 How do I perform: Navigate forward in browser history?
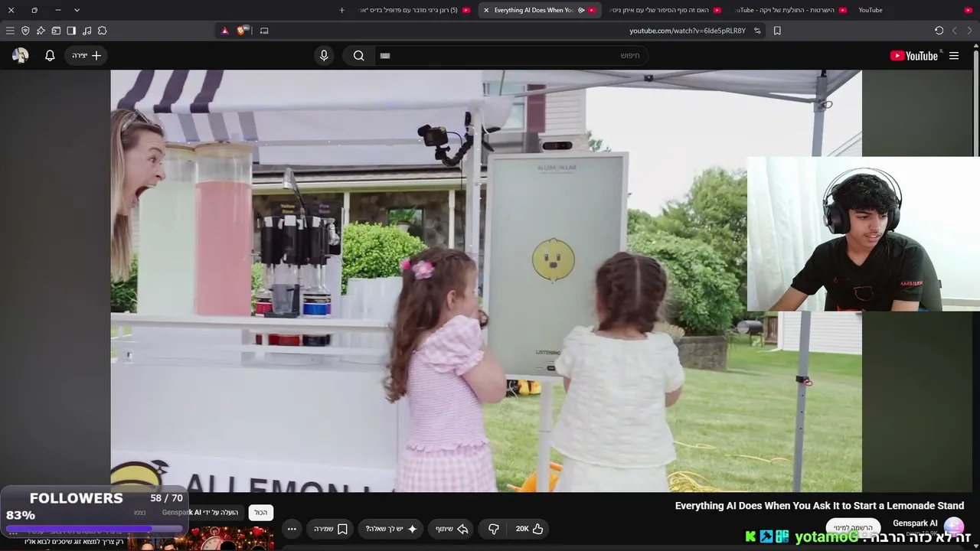point(954,31)
